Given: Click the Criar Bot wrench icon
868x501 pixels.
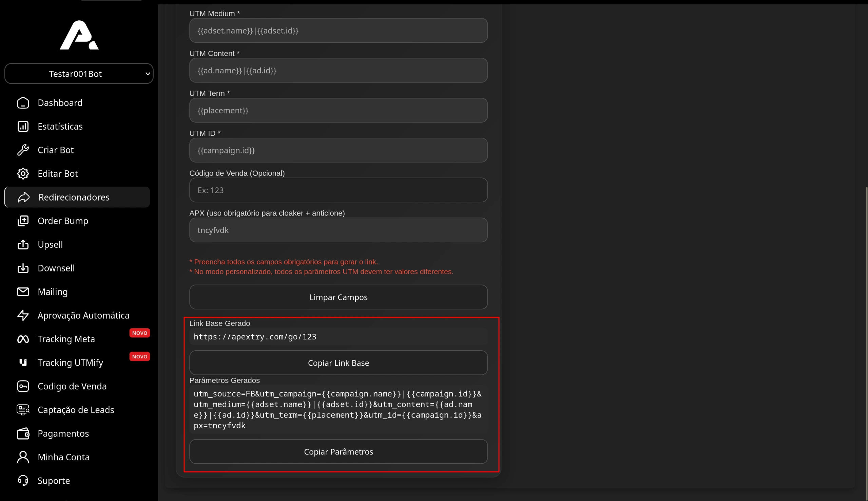Looking at the screenshot, I should tap(23, 150).
